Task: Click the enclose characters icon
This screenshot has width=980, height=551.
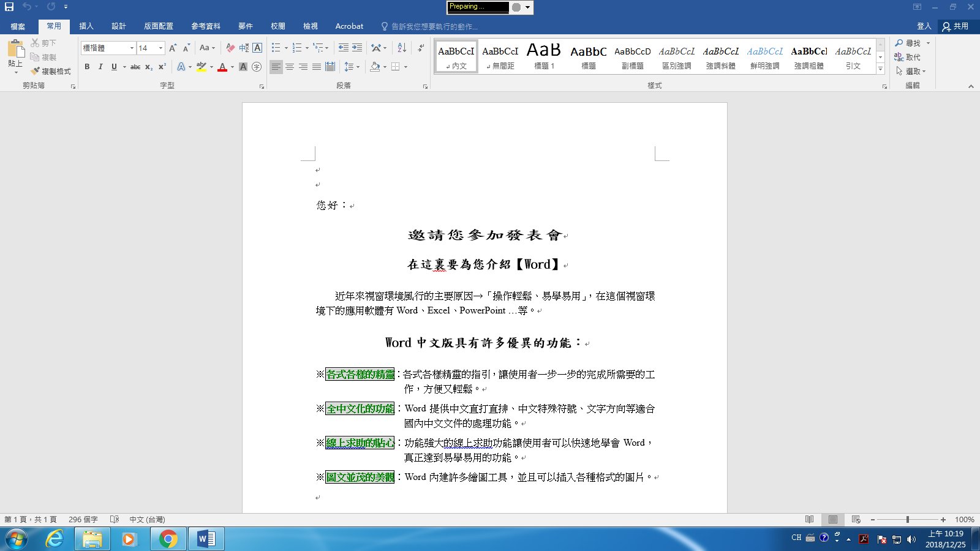Action: click(257, 67)
